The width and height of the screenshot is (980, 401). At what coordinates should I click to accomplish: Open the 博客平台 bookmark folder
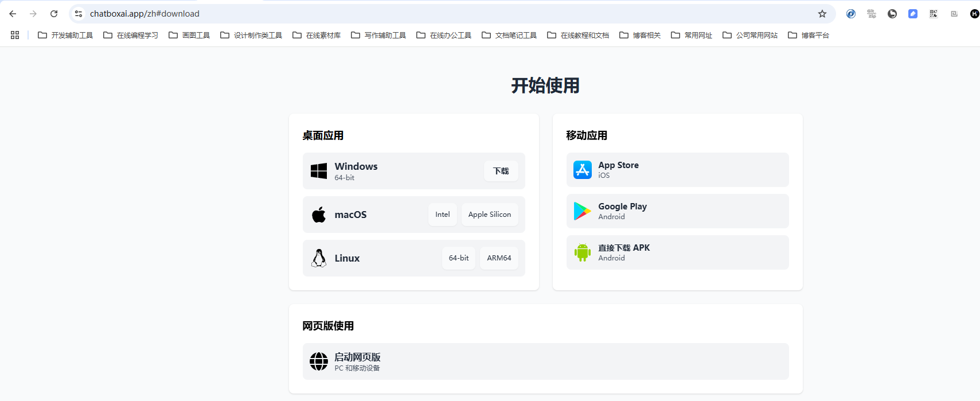pos(809,35)
